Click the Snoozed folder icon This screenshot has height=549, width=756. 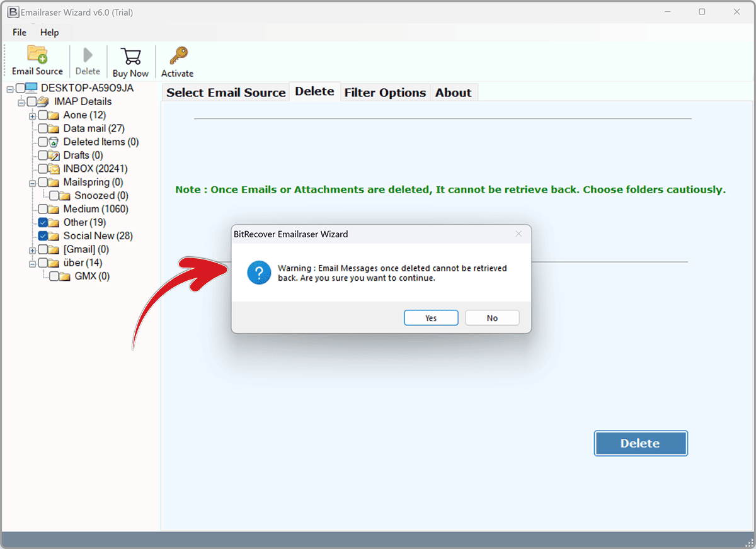(66, 196)
